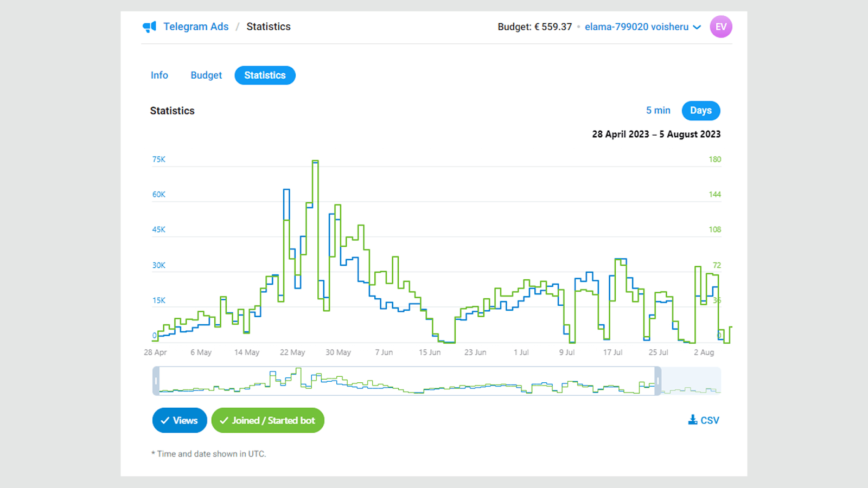Image resolution: width=868 pixels, height=488 pixels.
Task: Select the Statistics tab
Action: tap(265, 75)
